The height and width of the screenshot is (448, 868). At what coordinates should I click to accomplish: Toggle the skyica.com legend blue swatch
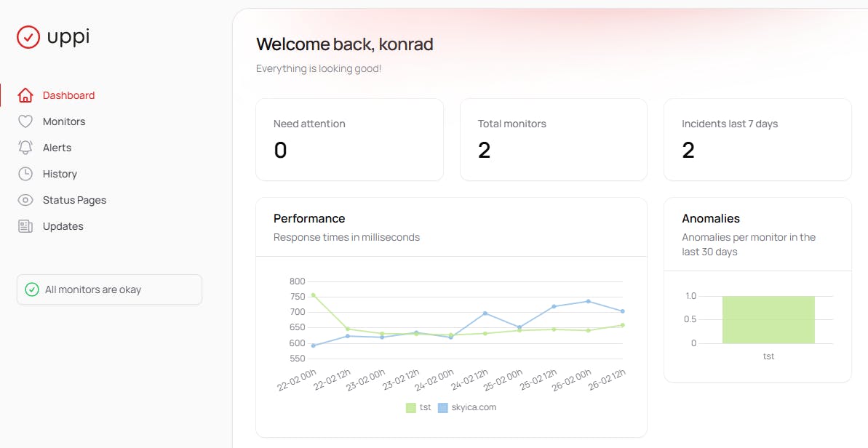(443, 407)
